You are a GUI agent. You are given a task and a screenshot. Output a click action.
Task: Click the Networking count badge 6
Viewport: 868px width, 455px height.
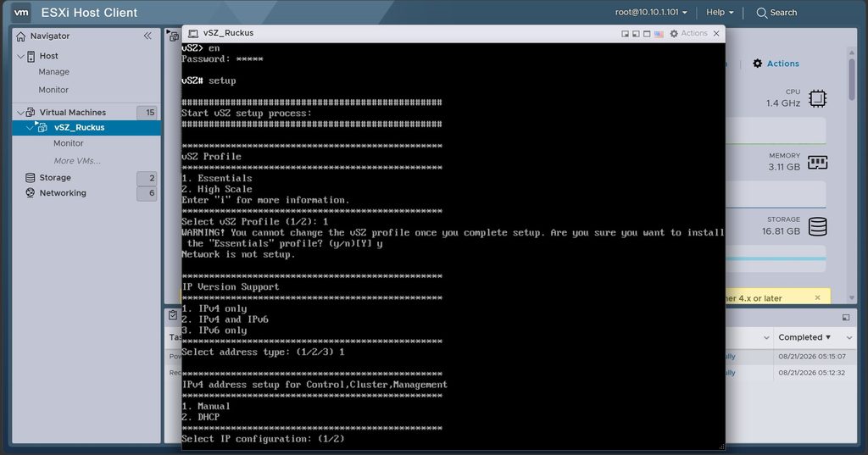click(147, 193)
